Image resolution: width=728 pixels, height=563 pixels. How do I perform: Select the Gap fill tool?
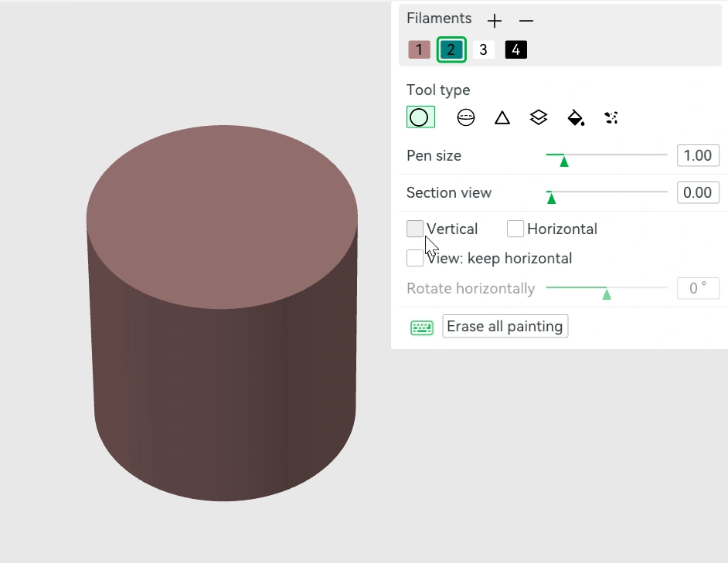pyautogui.click(x=611, y=118)
